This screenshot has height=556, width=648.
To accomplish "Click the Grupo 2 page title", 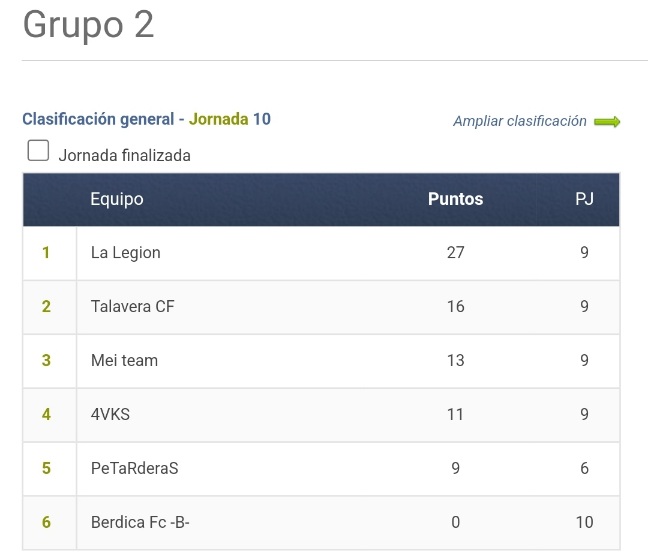I will click(88, 25).
